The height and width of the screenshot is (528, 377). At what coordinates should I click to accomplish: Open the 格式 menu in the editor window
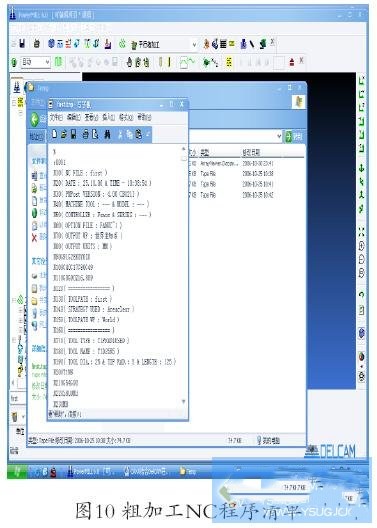tap(126, 117)
